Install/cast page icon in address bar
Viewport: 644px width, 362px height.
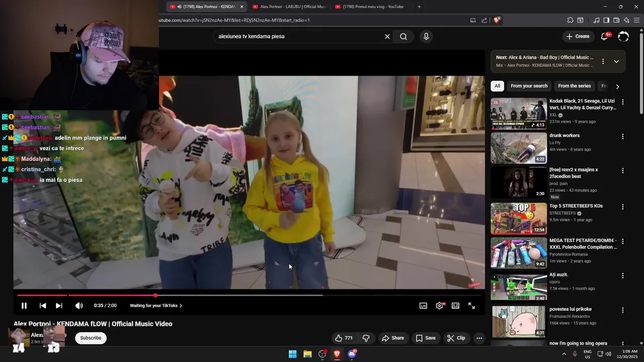(473, 20)
